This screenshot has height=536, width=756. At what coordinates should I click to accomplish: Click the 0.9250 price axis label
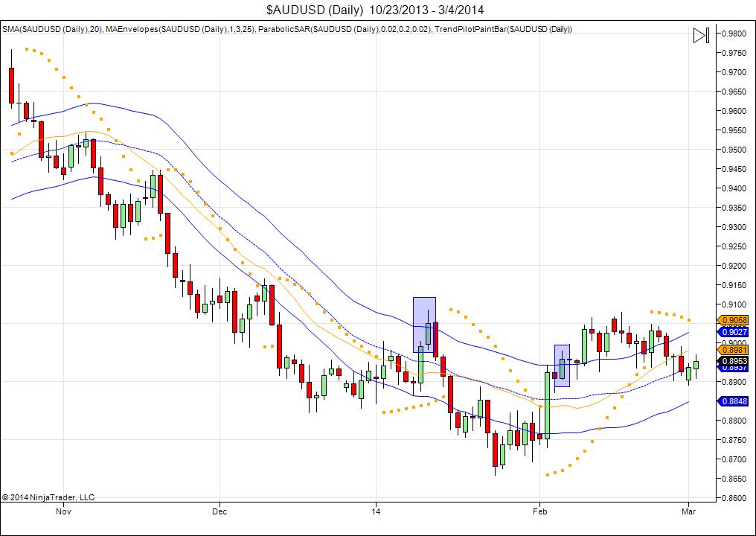[x=734, y=246]
